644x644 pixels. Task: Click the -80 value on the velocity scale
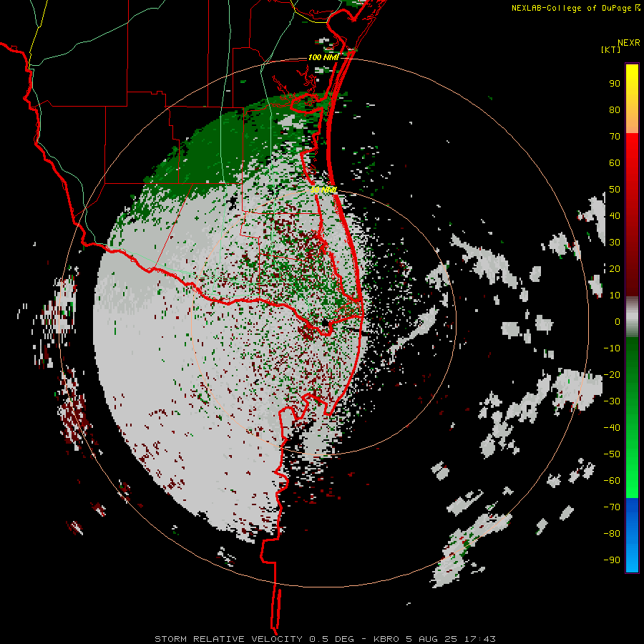tap(612, 534)
